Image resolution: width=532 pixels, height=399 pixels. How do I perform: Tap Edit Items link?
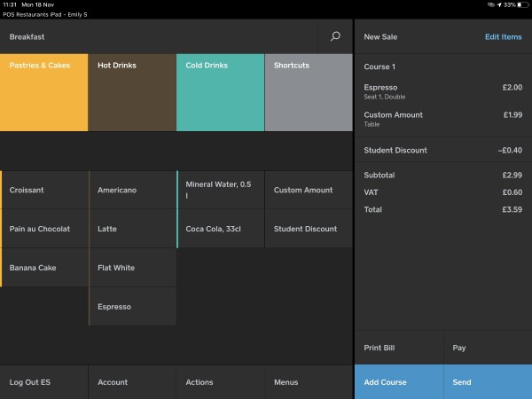(x=503, y=37)
